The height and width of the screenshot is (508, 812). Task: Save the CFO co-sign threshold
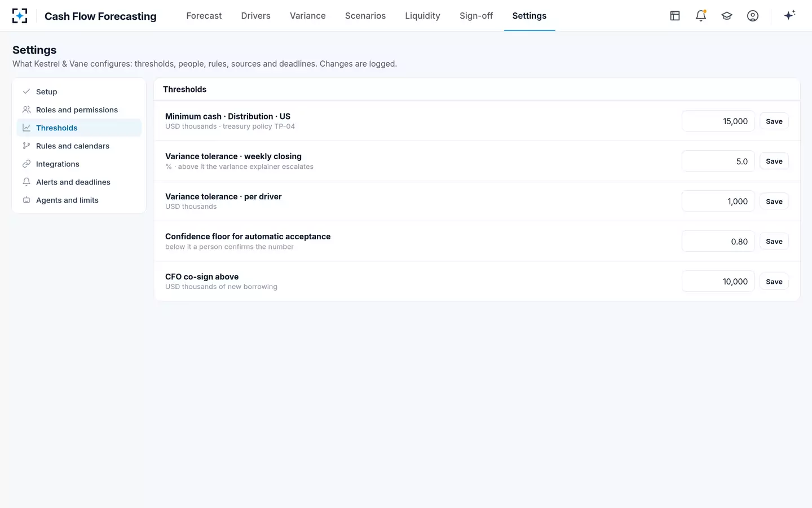pyautogui.click(x=774, y=282)
